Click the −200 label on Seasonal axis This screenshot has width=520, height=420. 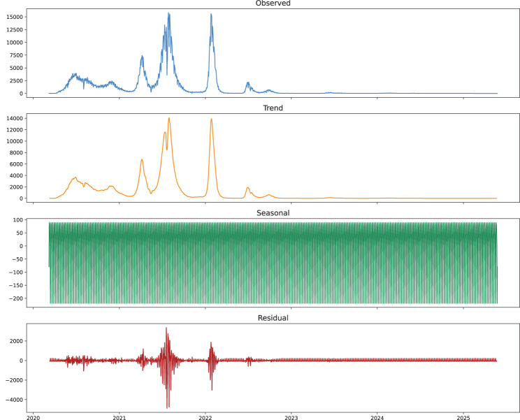[15, 298]
